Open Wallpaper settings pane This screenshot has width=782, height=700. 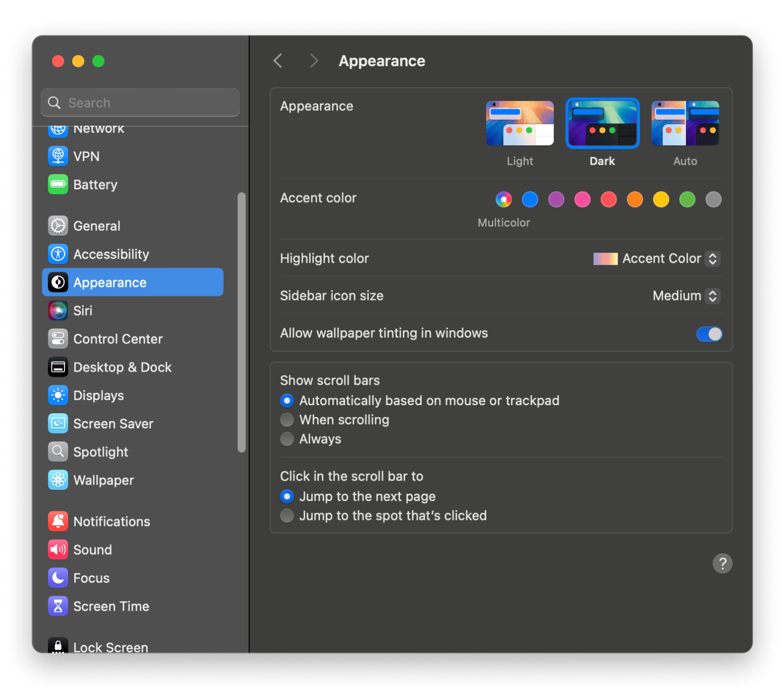(133, 480)
